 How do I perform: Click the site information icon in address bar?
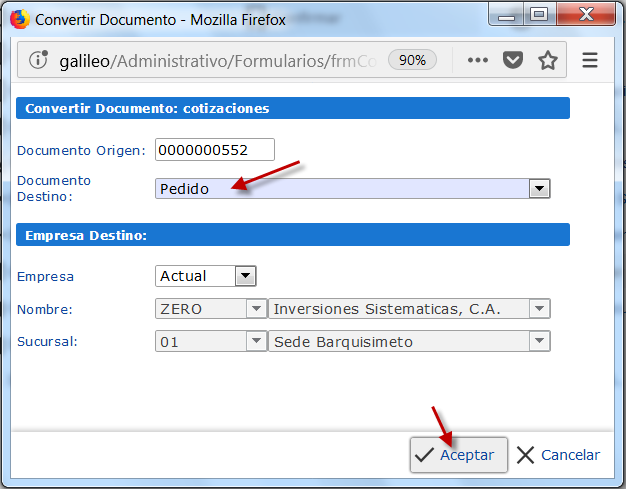click(38, 60)
